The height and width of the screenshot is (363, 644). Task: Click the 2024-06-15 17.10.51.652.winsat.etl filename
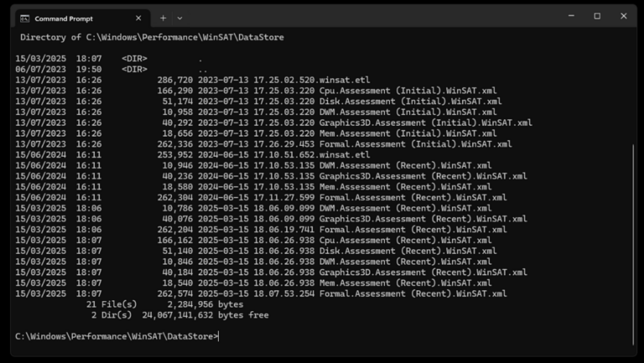click(x=283, y=154)
